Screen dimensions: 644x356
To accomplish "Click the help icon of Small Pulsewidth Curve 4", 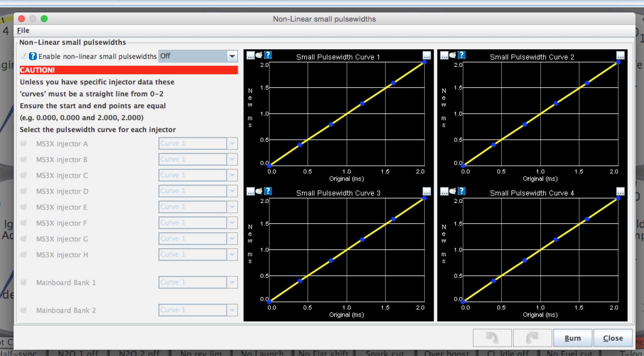I will point(462,191).
